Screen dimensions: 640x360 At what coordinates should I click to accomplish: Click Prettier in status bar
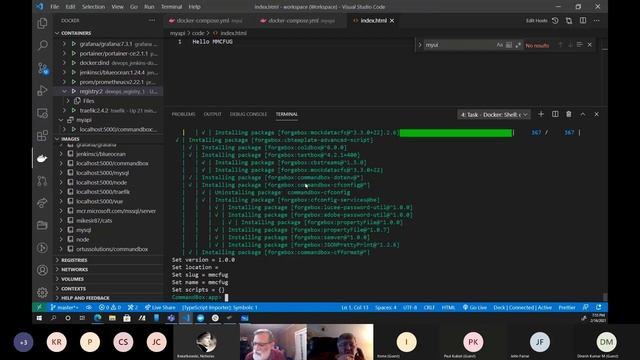(x=567, y=307)
